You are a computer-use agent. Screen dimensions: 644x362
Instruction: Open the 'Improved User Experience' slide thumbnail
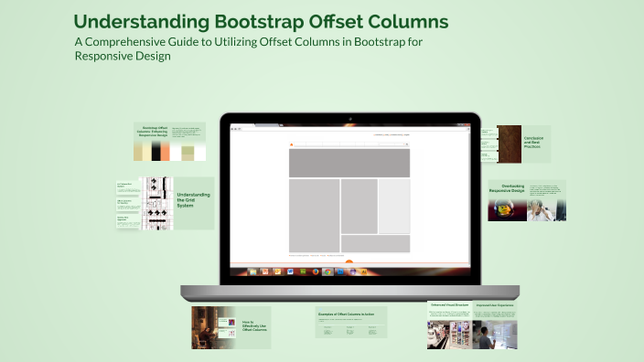point(495,325)
